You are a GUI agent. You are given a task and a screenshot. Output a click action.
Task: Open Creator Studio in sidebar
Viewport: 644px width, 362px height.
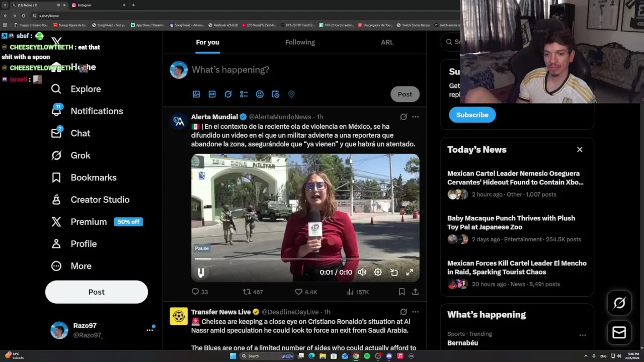click(90, 200)
